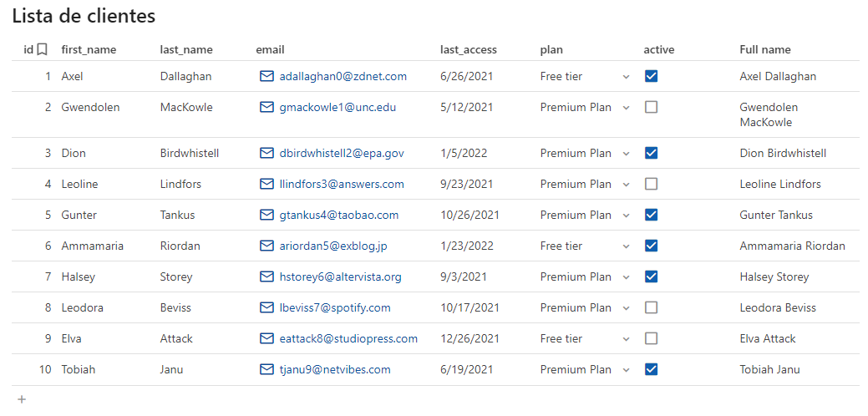Click the mail icon for Halsey Storey

pyautogui.click(x=267, y=276)
